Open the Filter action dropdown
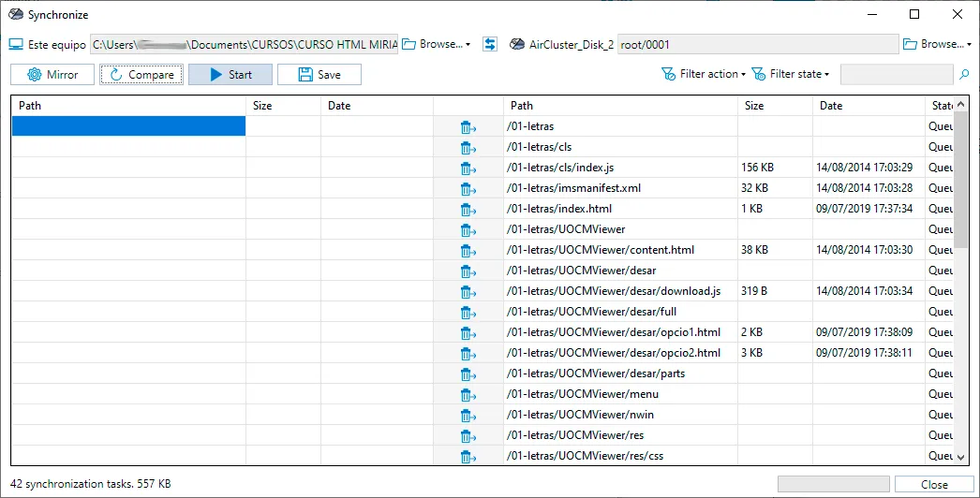This screenshot has width=980, height=498. pos(704,74)
